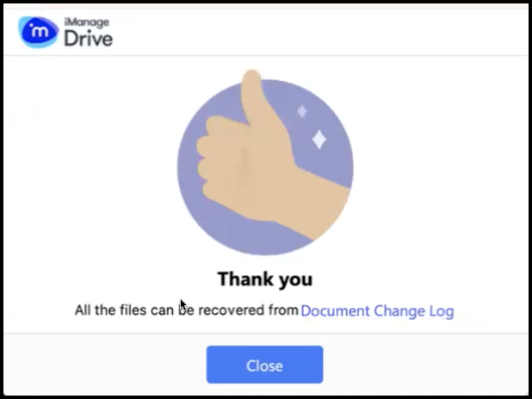Viewport: 532px width, 399px height.
Task: Click the gray footer right of Close
Action: pos(425,365)
